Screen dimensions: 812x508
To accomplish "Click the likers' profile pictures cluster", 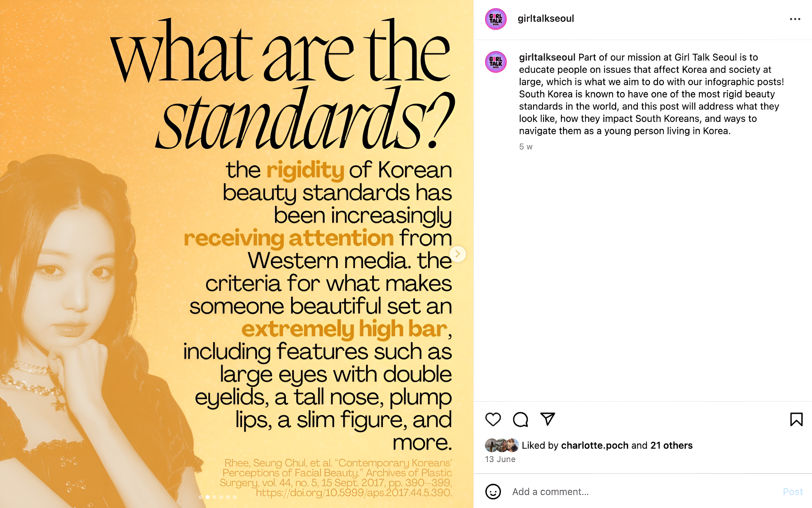I will click(502, 445).
